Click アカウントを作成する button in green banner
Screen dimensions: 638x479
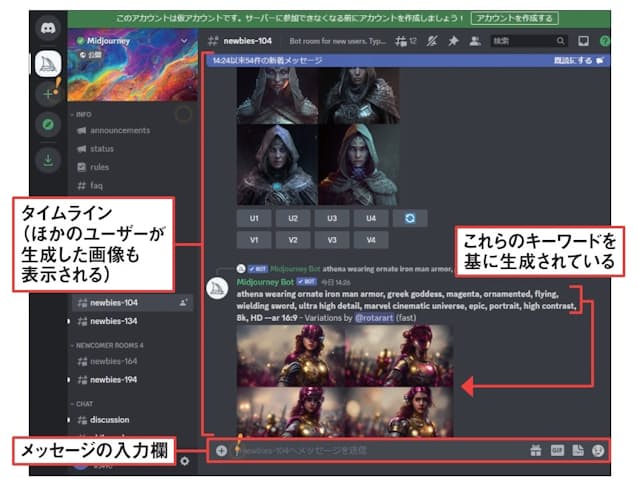(514, 18)
